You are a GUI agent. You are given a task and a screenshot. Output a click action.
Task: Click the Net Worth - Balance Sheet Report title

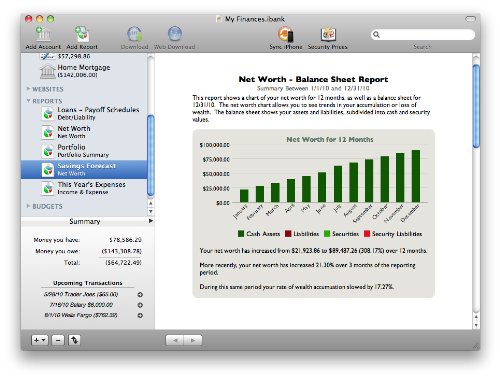click(x=313, y=79)
